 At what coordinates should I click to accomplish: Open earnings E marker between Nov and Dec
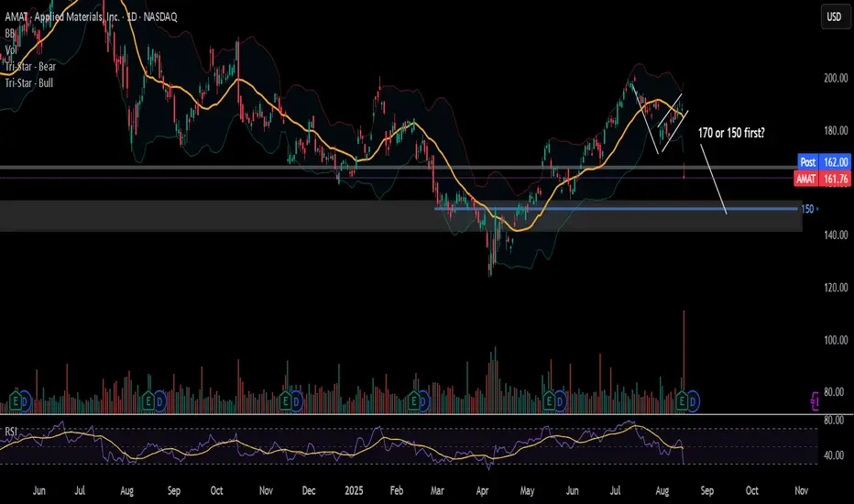coord(285,402)
